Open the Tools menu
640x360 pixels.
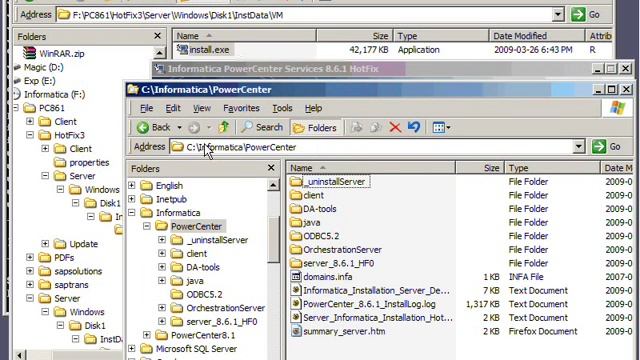[x=282, y=108]
